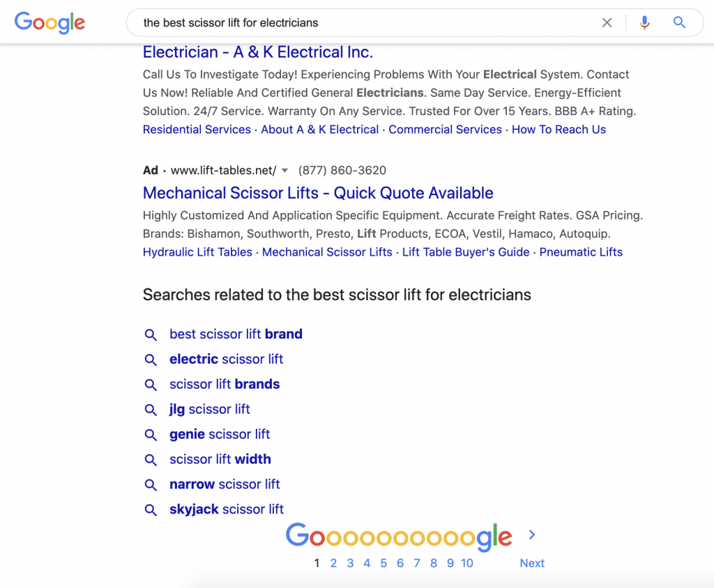This screenshot has height=588, width=714.
Task: Go to results page 10
Action: 467,563
